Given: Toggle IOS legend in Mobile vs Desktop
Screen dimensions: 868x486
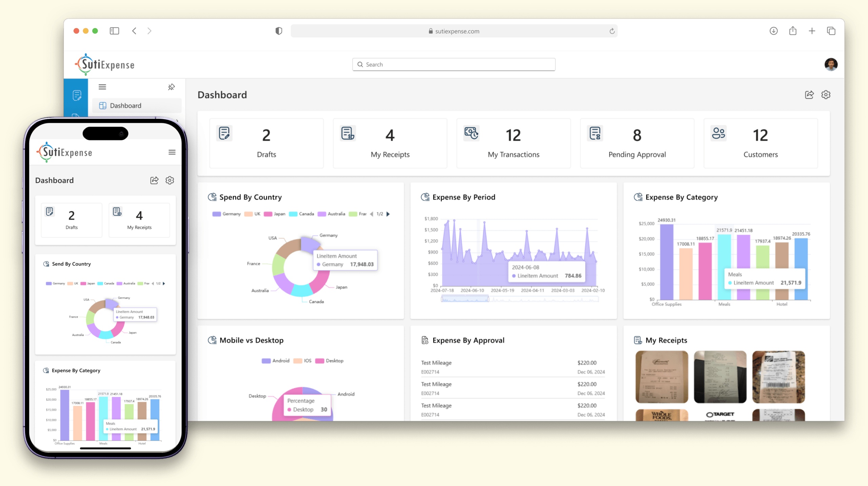Looking at the screenshot, I should [x=302, y=361].
